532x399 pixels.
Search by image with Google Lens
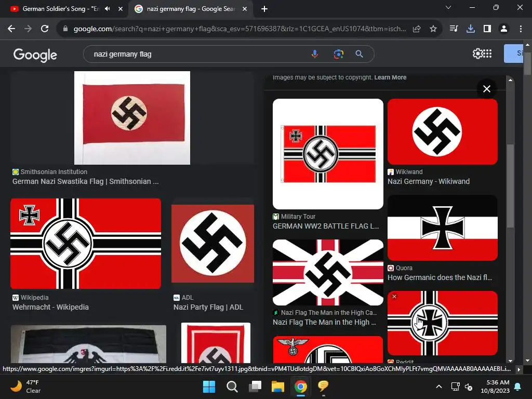point(338,54)
